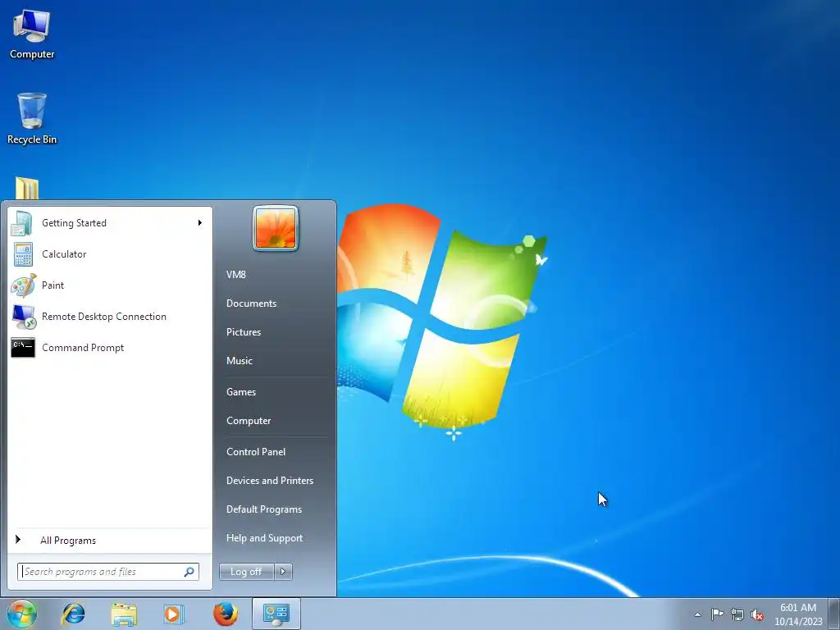Click the Log off button
Screen dimensions: 840x630
[246, 572]
